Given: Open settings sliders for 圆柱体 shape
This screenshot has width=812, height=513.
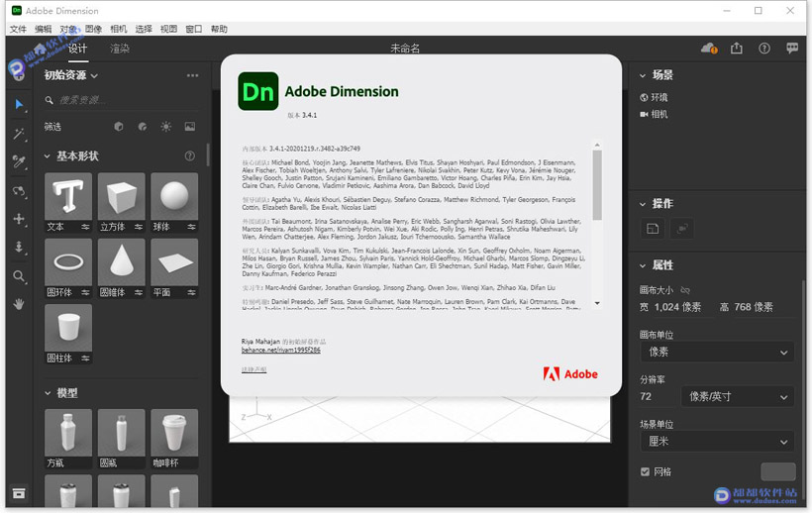Looking at the screenshot, I should (85, 359).
